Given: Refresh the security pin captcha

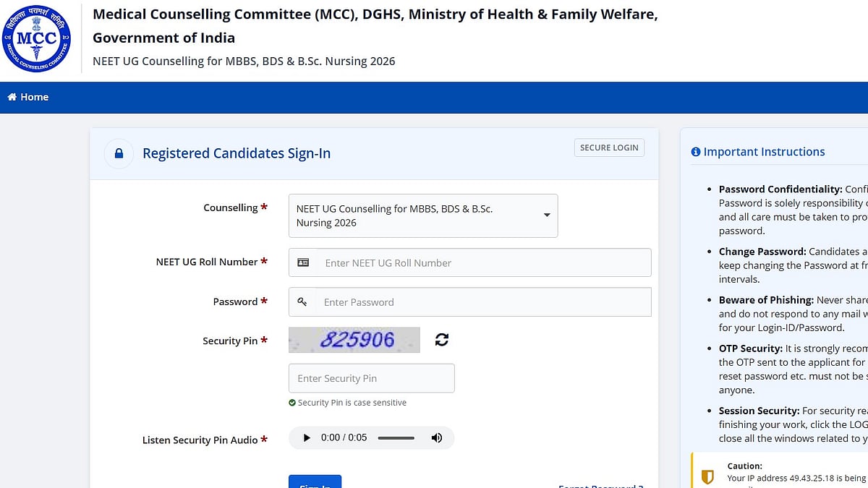Looking at the screenshot, I should coord(442,340).
